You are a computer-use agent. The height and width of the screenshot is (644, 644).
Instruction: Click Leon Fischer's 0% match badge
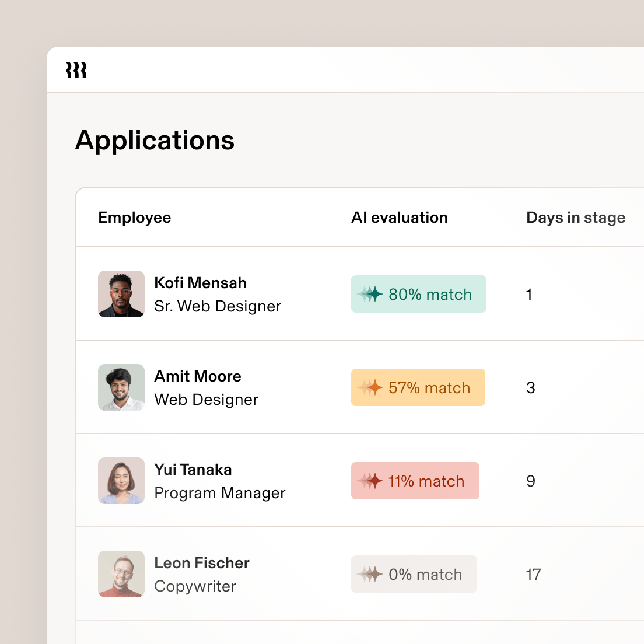(x=414, y=574)
